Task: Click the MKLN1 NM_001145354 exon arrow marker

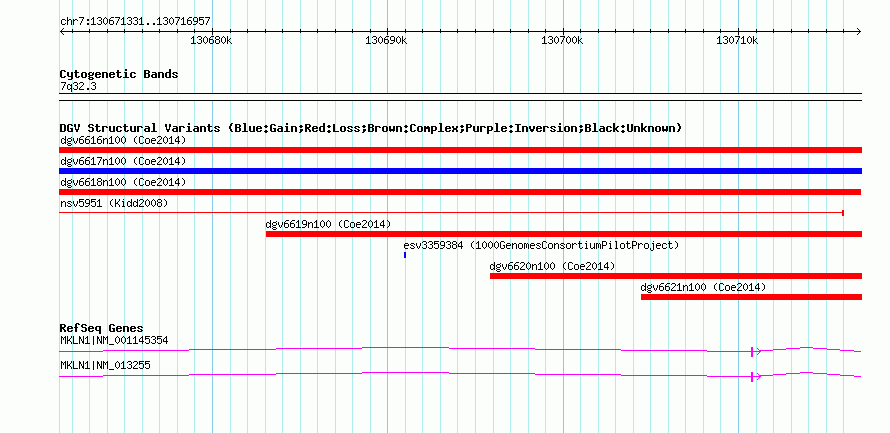Action: point(755,351)
